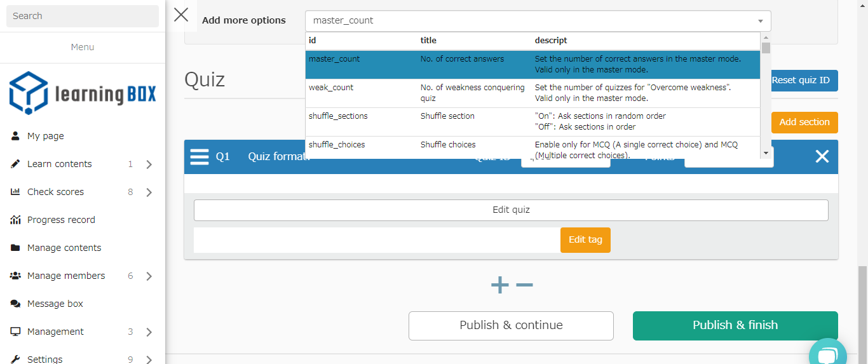Click the minus icon to remove quiz

524,285
